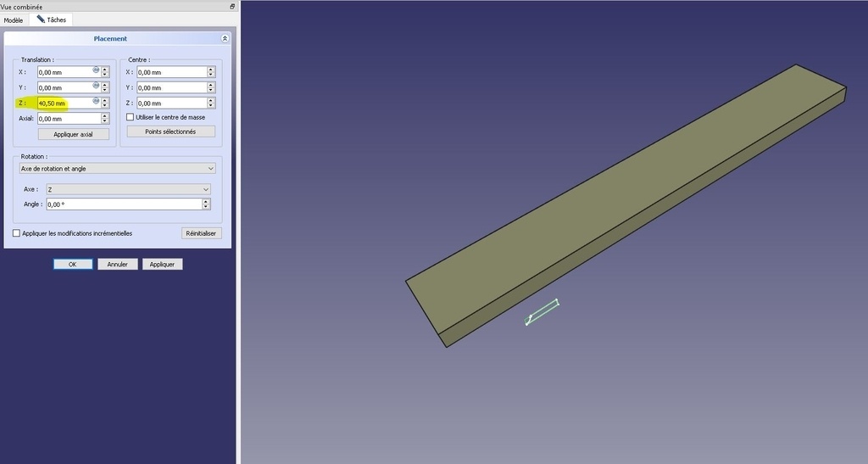The height and width of the screenshot is (464, 868).
Task: Decrease Axial value with down arrow
Action: point(105,121)
